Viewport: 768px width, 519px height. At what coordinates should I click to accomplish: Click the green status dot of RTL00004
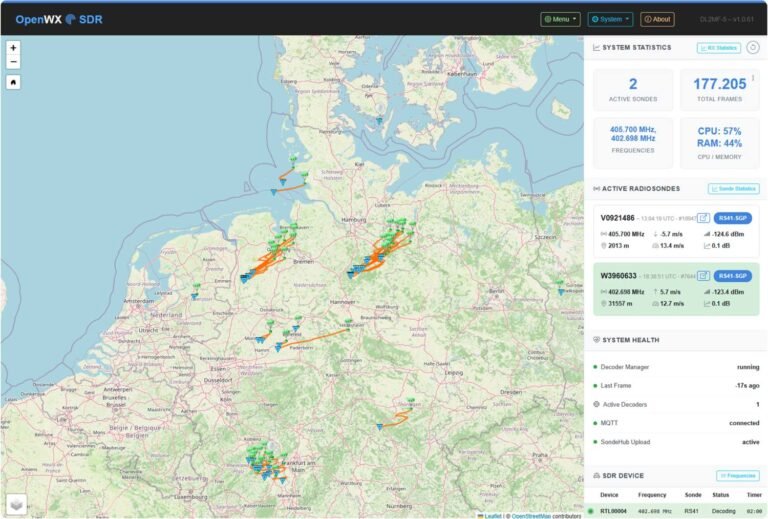[590, 511]
